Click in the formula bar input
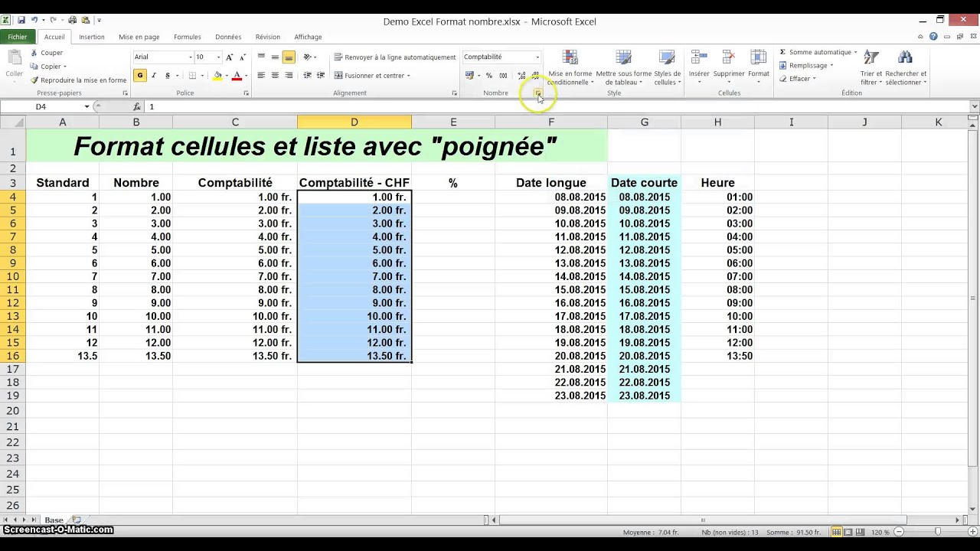Screen dimensions: 980x551 point(557,106)
